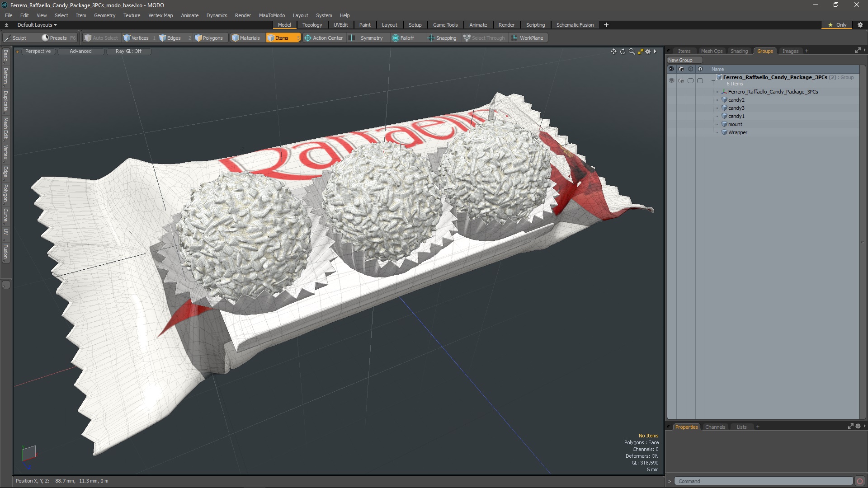Open the Presets browser
The width and height of the screenshot is (868, 488).
click(58, 38)
